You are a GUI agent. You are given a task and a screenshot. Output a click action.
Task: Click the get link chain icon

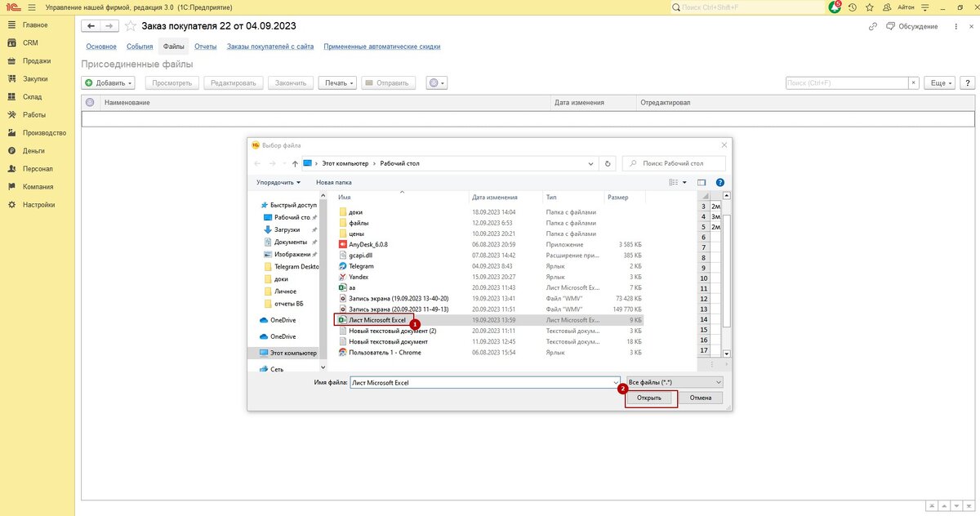pos(873,27)
